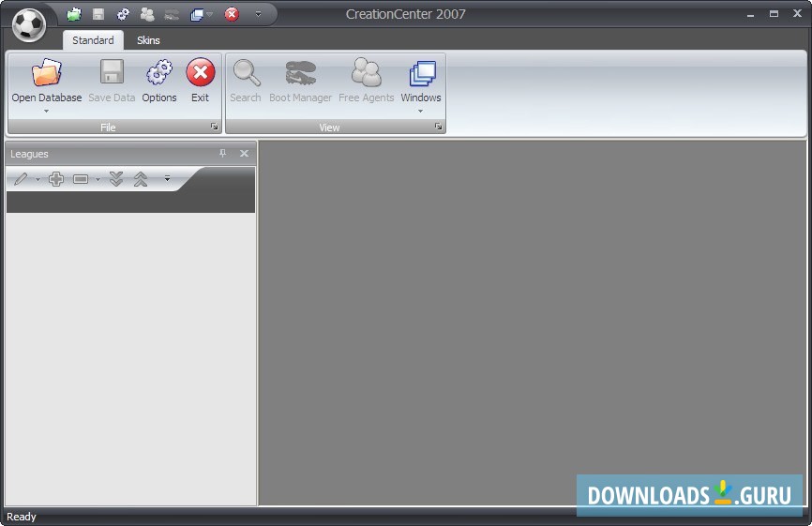Click the soccer ball application button

pos(29,25)
